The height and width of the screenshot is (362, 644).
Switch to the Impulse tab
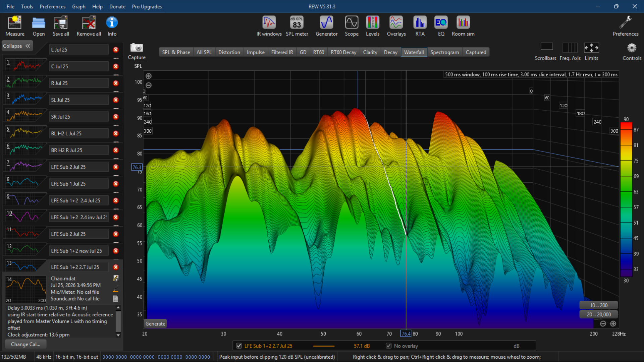(x=256, y=52)
